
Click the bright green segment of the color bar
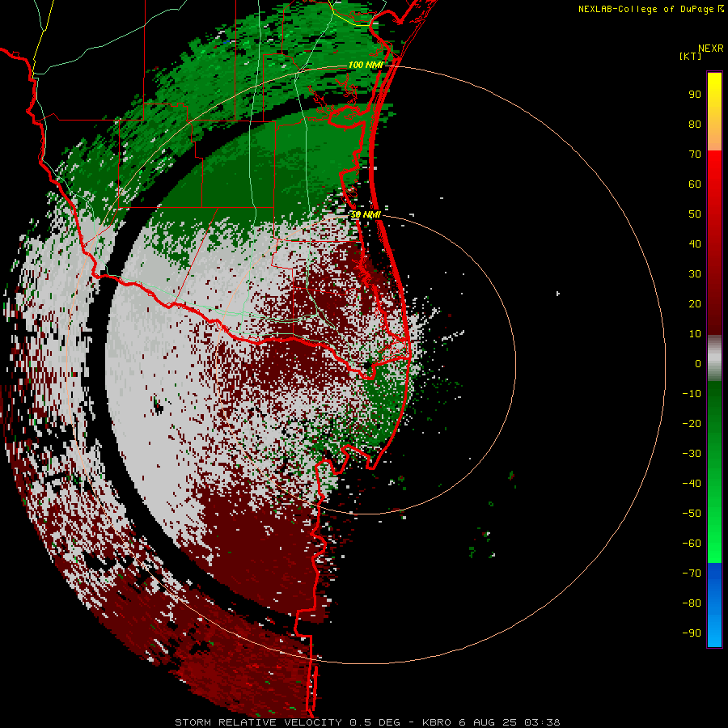click(x=714, y=534)
